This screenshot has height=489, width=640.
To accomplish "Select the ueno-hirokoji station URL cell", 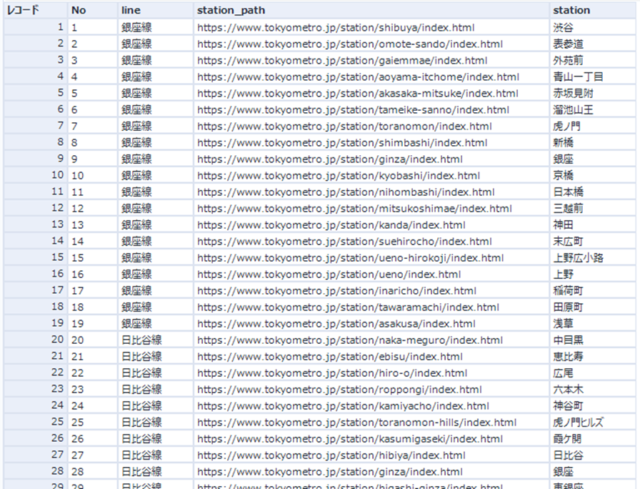I will click(371, 258).
